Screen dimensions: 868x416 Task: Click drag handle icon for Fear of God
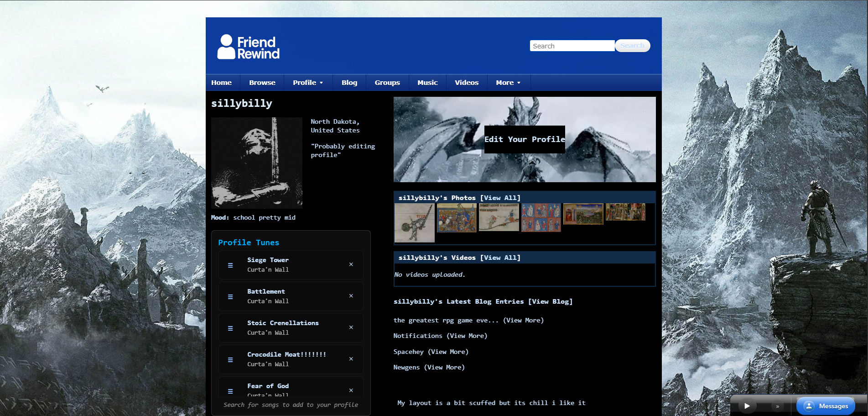(230, 391)
